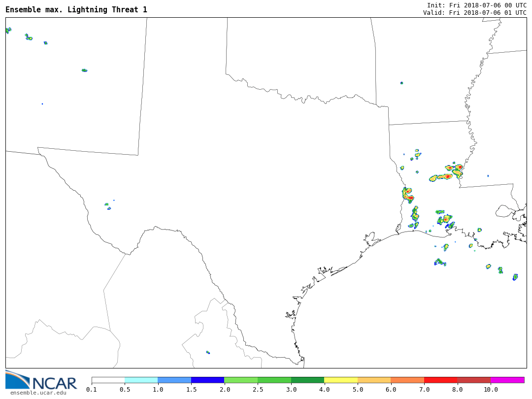Click the dark red 8.0–10.0 legend swatch
The height and width of the screenshot is (399, 532).
[x=474, y=380]
